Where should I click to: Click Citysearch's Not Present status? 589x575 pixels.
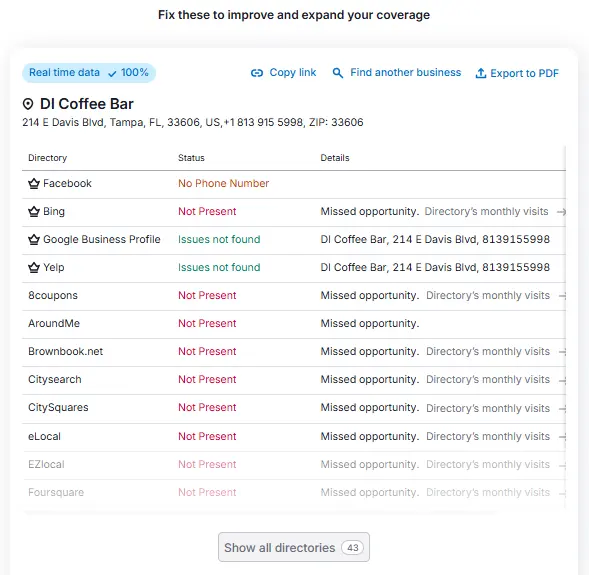(x=207, y=379)
